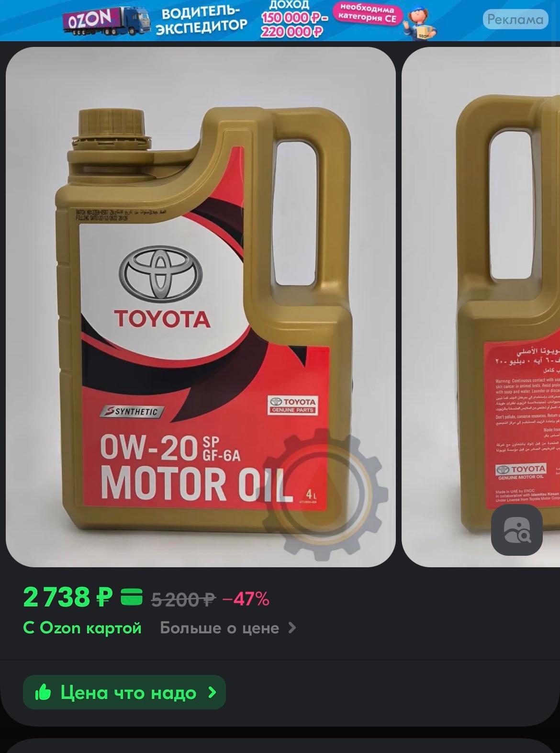Tap the thumbs-up icon on the price badge
560x753 pixels.
[x=43, y=692]
